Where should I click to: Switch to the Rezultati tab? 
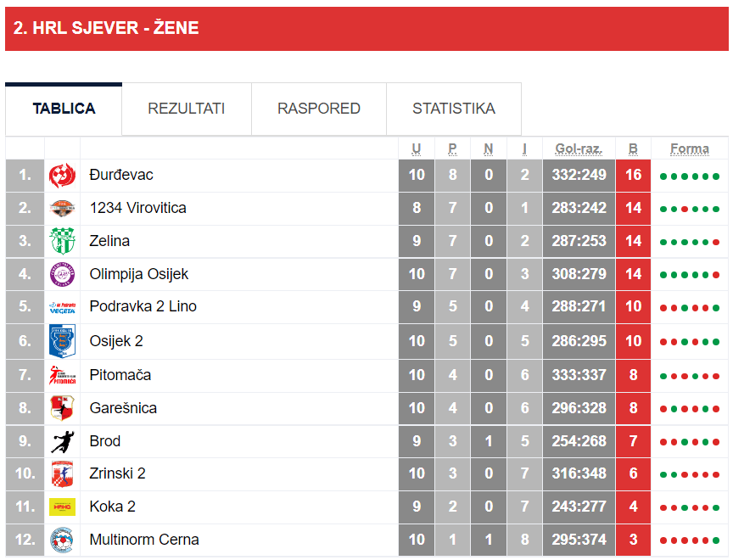coord(186,109)
